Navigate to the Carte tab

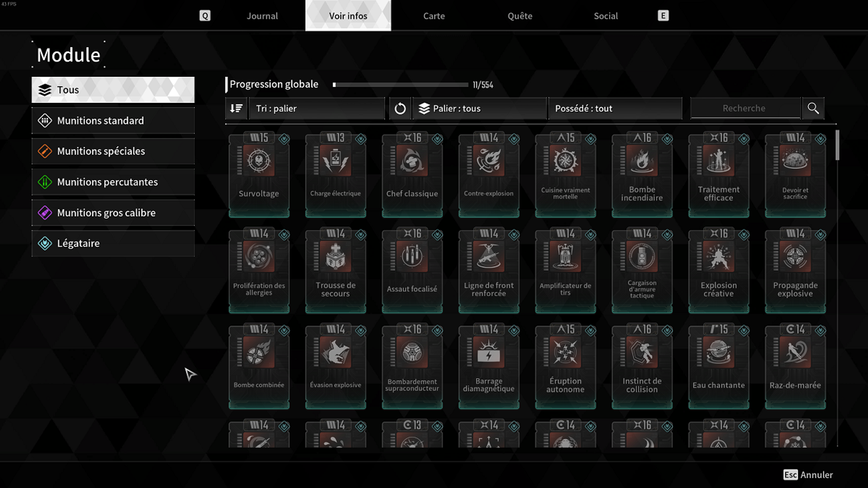tap(434, 16)
